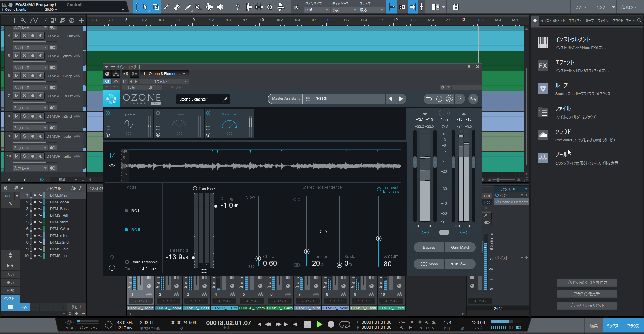Open track 5 input L+R dropdown
Screen dimensions: 644x334
point(30,67)
